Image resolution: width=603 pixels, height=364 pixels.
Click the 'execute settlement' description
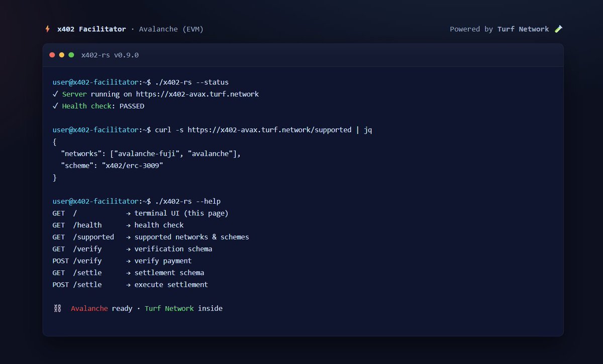point(171,285)
